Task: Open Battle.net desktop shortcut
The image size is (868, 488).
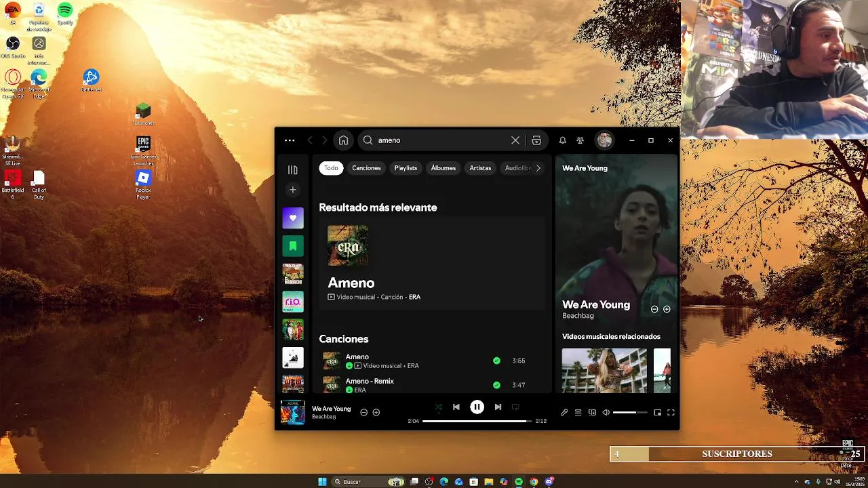Action: (x=91, y=81)
